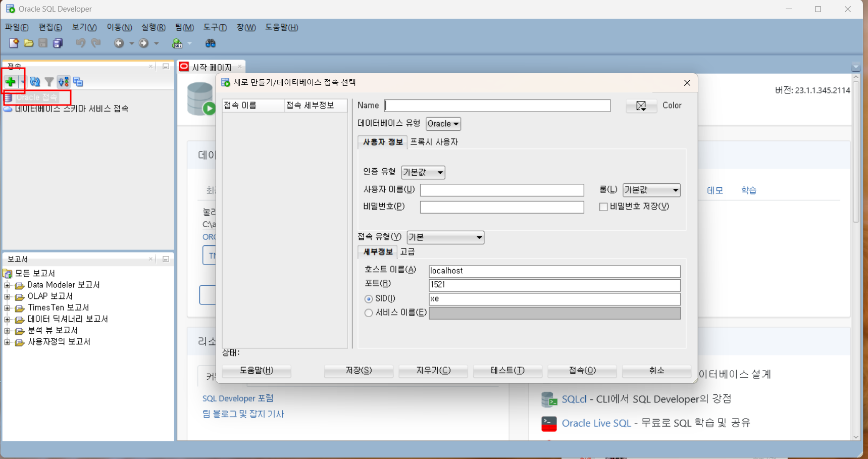Open the 파일(F) menu
This screenshot has height=459, width=868.
(17, 27)
